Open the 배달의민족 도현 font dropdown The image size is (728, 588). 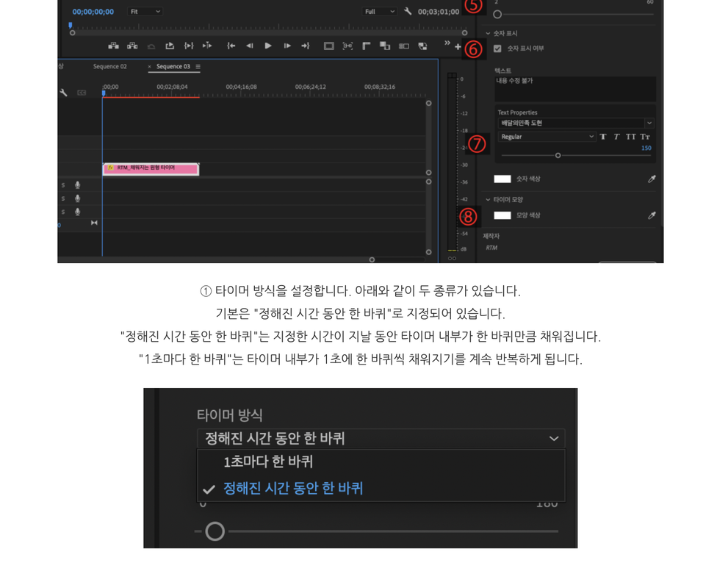576,123
